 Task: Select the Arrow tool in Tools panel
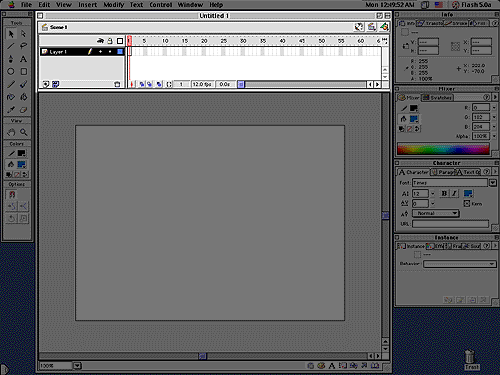[x=11, y=34]
